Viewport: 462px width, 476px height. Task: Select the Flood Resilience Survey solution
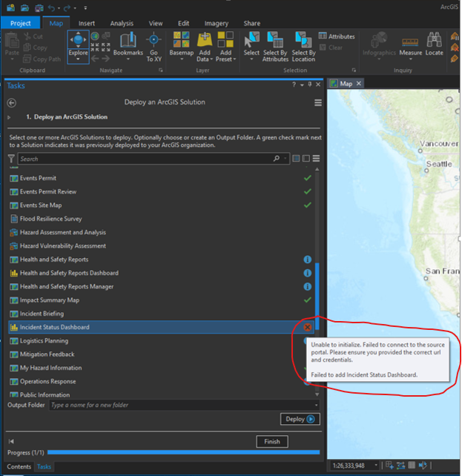[x=161, y=219]
